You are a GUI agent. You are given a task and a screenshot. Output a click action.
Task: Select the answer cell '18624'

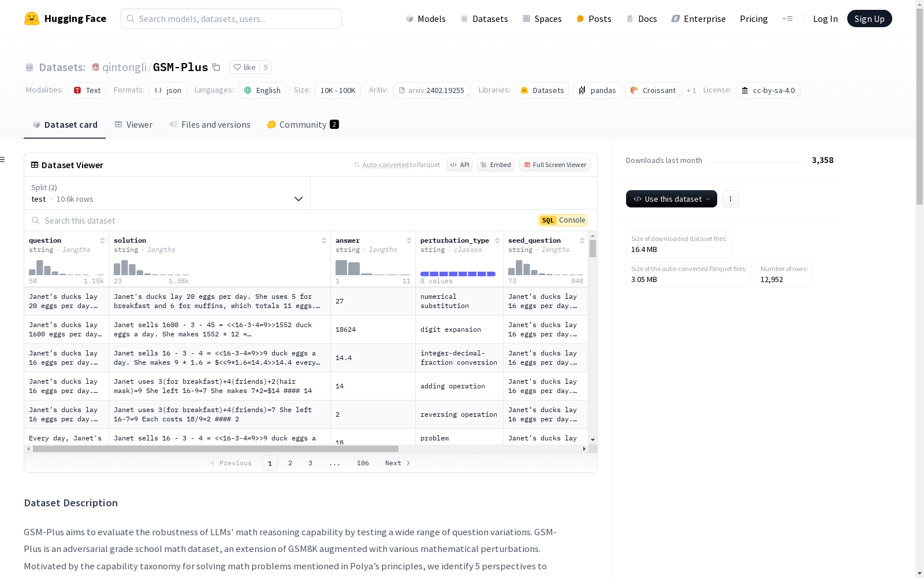pyautogui.click(x=373, y=329)
